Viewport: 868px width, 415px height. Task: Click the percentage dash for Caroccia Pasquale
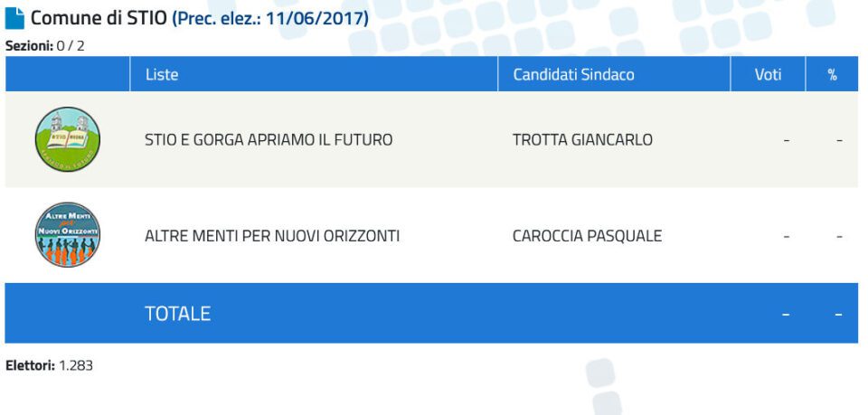point(839,237)
